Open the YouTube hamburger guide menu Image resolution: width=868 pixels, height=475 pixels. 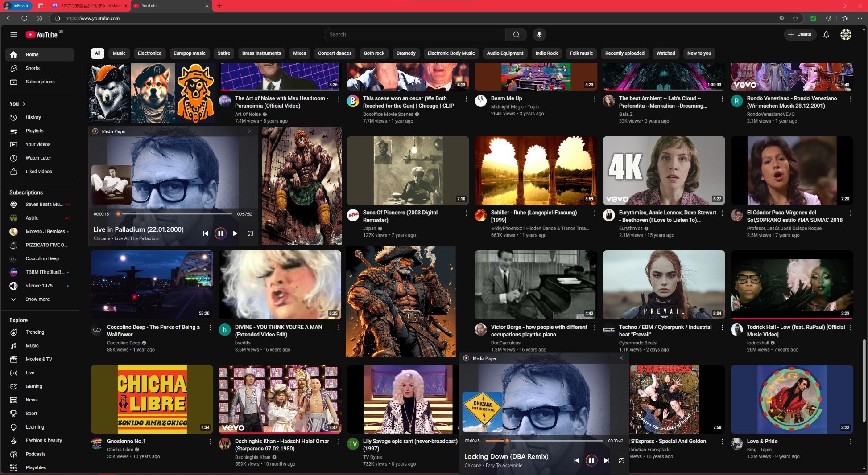tap(13, 34)
